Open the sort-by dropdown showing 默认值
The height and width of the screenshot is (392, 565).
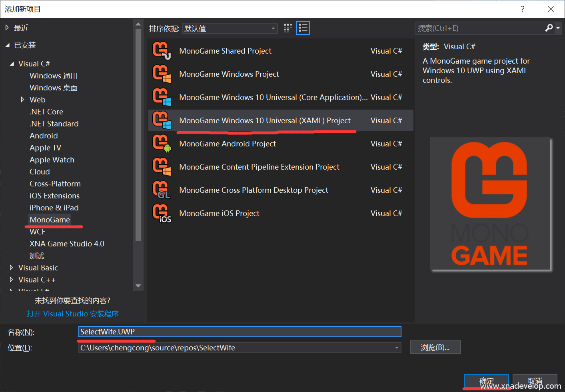click(x=230, y=28)
